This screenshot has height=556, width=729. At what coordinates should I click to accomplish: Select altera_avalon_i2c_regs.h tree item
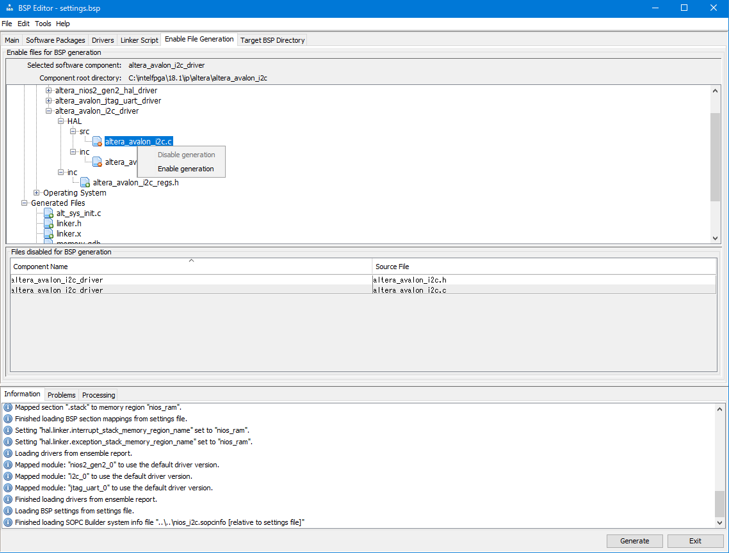click(x=136, y=182)
